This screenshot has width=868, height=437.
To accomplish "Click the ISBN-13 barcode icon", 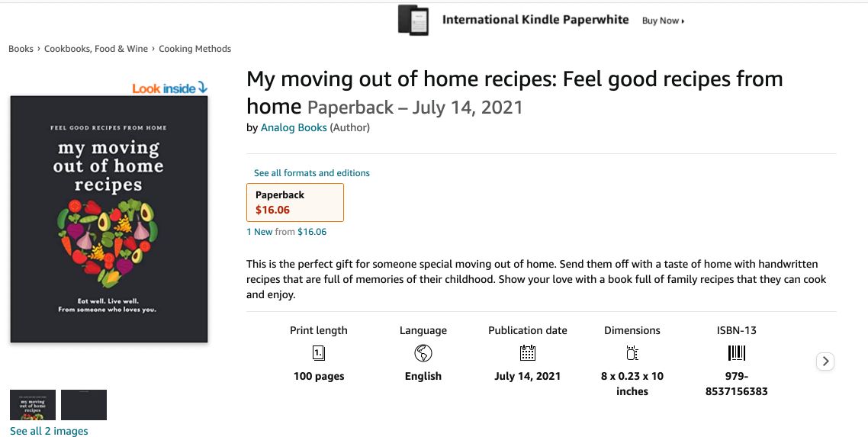I will click(736, 353).
